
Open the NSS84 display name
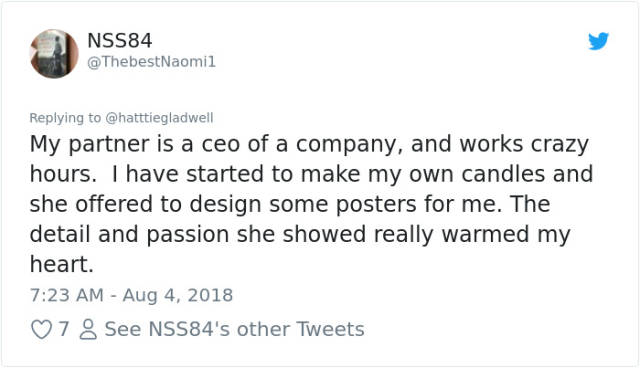click(x=120, y=40)
